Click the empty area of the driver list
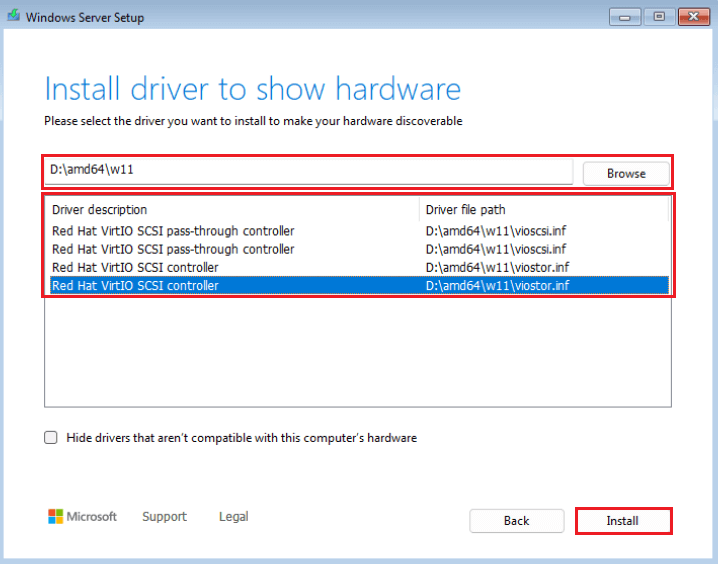Image resolution: width=718 pixels, height=564 pixels. tap(357, 350)
